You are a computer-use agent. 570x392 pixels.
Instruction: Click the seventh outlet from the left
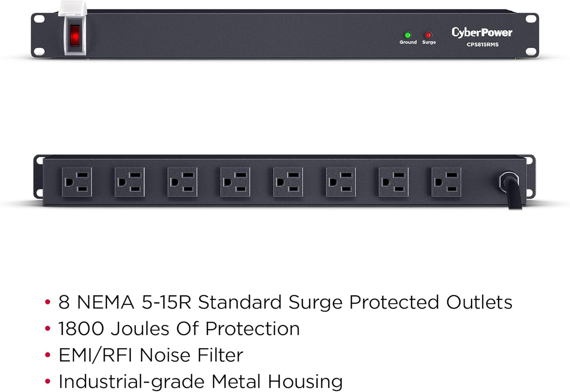point(394,182)
